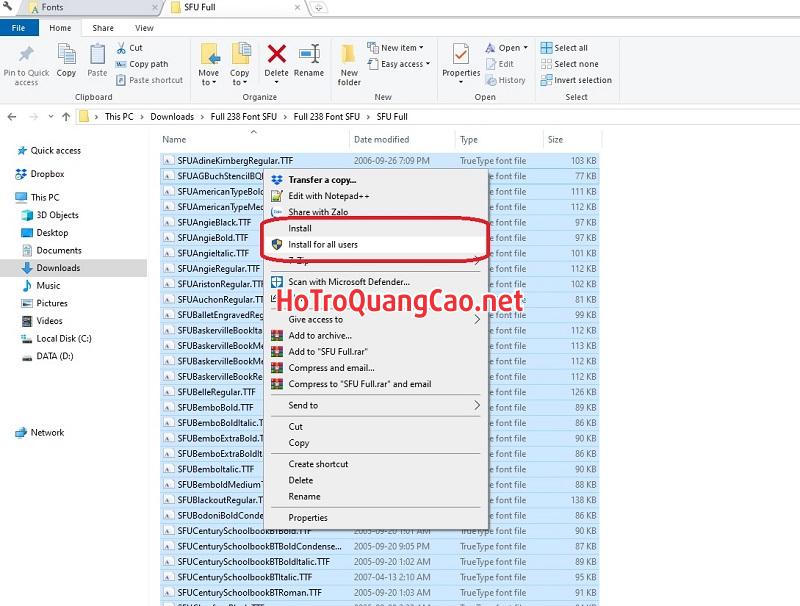The image size is (800, 606).
Task: Navigate up one folder with up arrow
Action: point(67,117)
